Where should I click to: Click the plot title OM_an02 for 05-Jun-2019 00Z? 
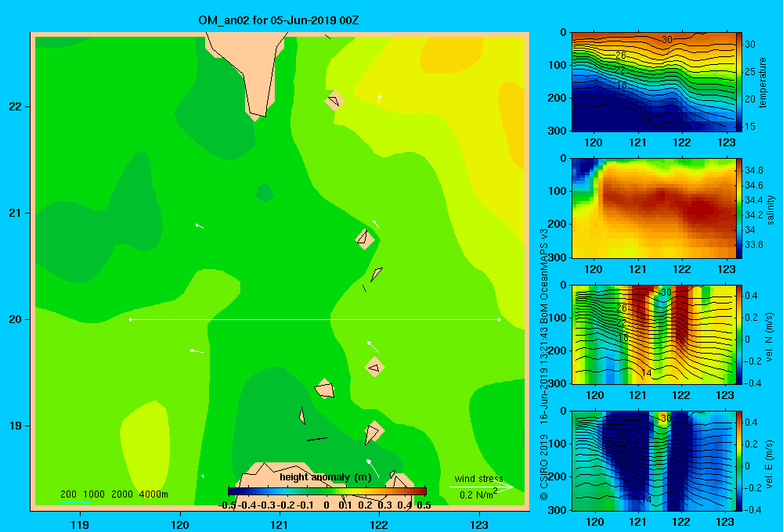278,20
